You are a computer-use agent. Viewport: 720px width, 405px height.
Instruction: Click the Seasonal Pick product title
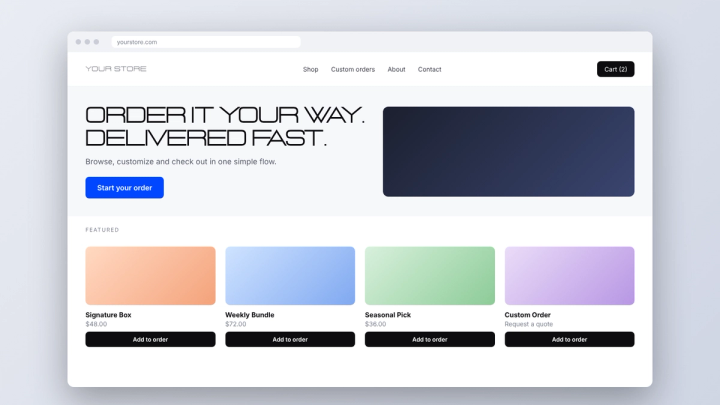(388, 315)
